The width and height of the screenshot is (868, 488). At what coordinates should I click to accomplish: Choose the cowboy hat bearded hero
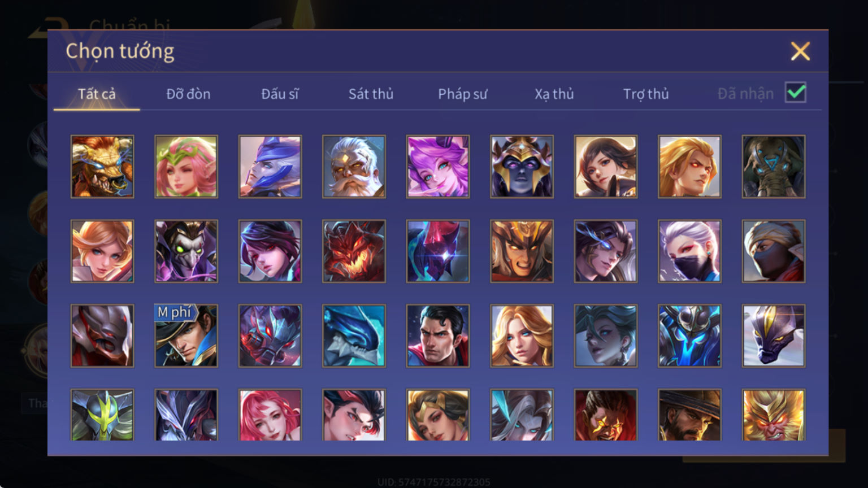click(689, 415)
